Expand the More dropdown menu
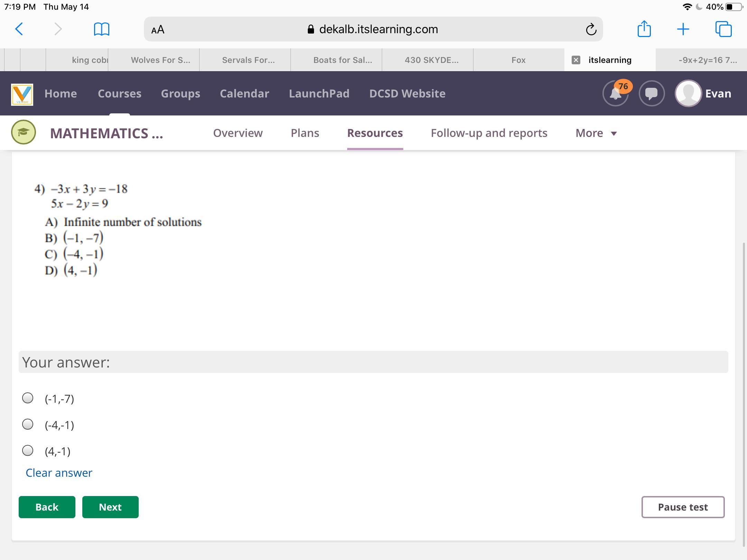 pyautogui.click(x=596, y=133)
